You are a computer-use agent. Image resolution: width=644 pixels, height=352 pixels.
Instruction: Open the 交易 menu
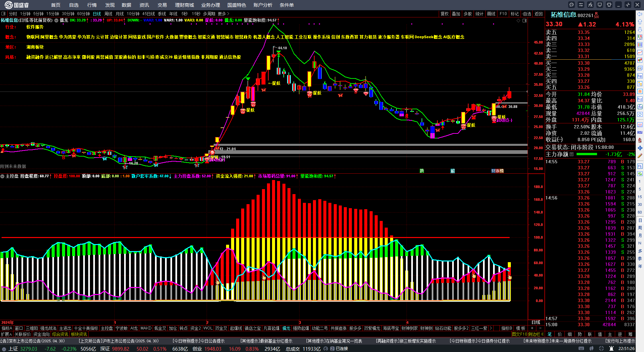162,5
